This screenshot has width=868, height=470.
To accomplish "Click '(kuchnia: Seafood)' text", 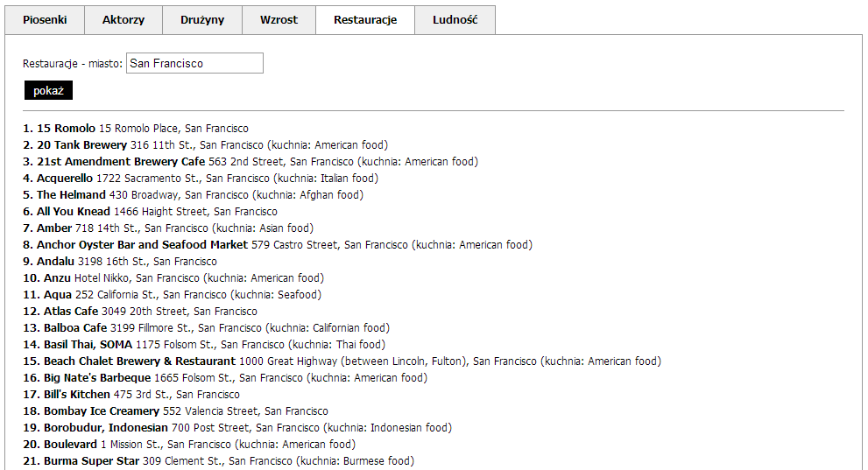I will [x=276, y=294].
